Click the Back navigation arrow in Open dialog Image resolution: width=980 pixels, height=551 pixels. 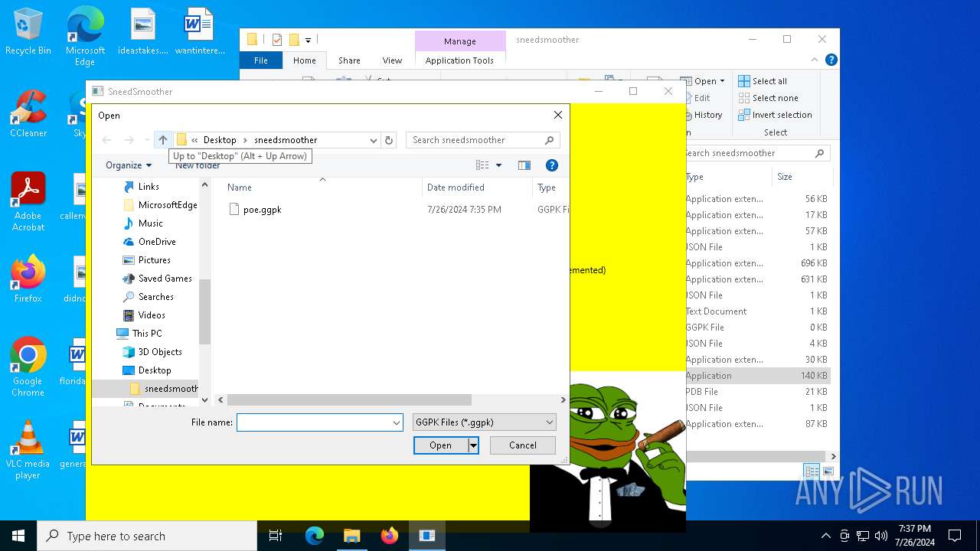coord(107,140)
